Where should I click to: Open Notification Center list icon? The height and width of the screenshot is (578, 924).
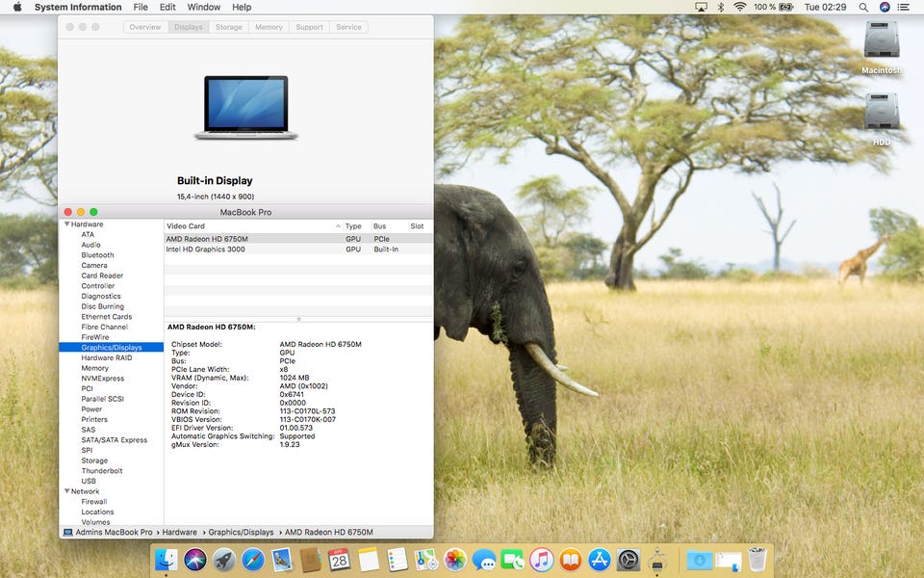tap(903, 7)
